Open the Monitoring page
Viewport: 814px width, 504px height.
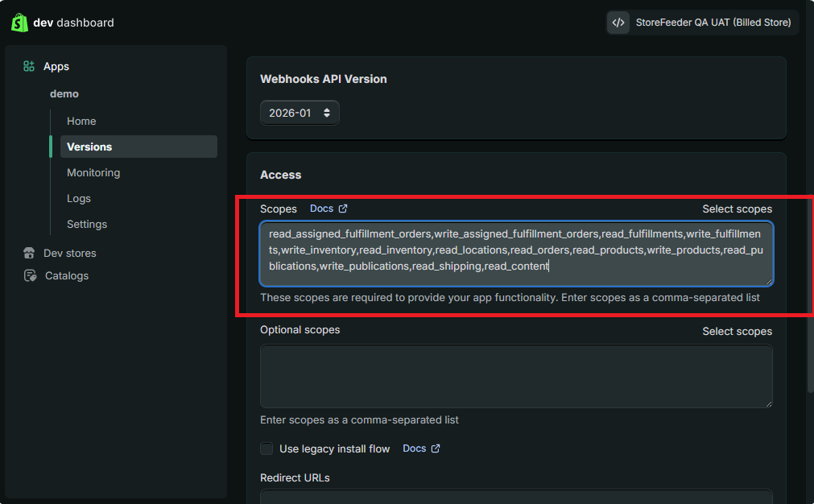click(x=93, y=172)
